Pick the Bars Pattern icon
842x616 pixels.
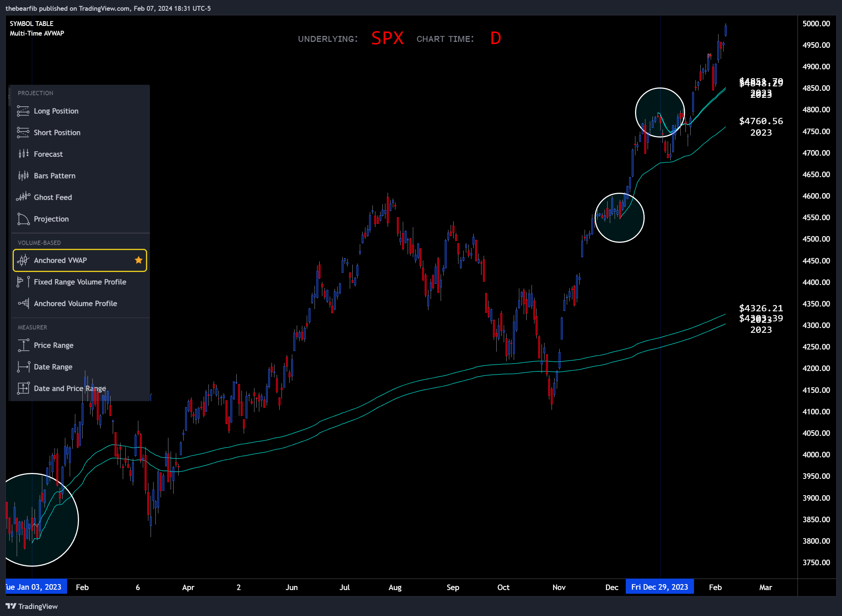coord(23,176)
